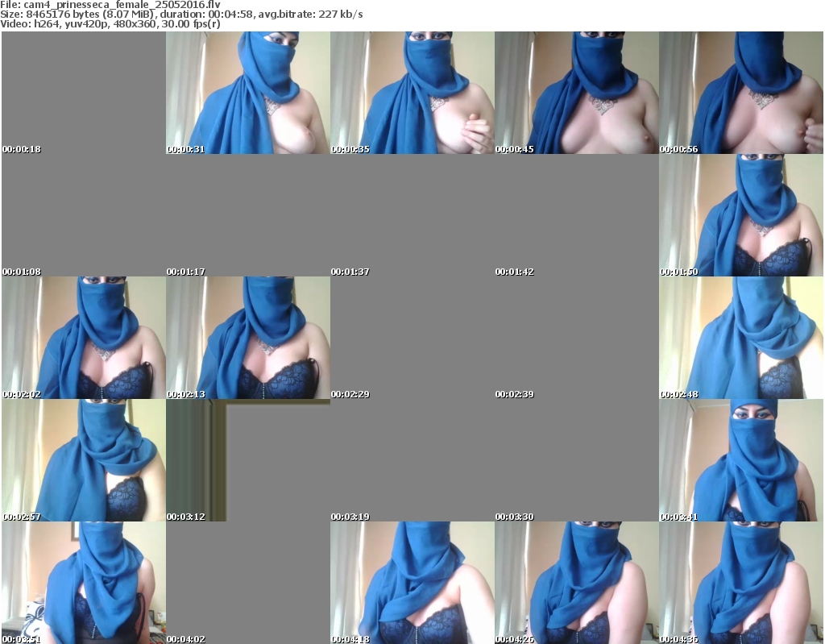Select the gray frame stamped 00:01:42
This screenshot has width=825, height=644.
click(577, 215)
